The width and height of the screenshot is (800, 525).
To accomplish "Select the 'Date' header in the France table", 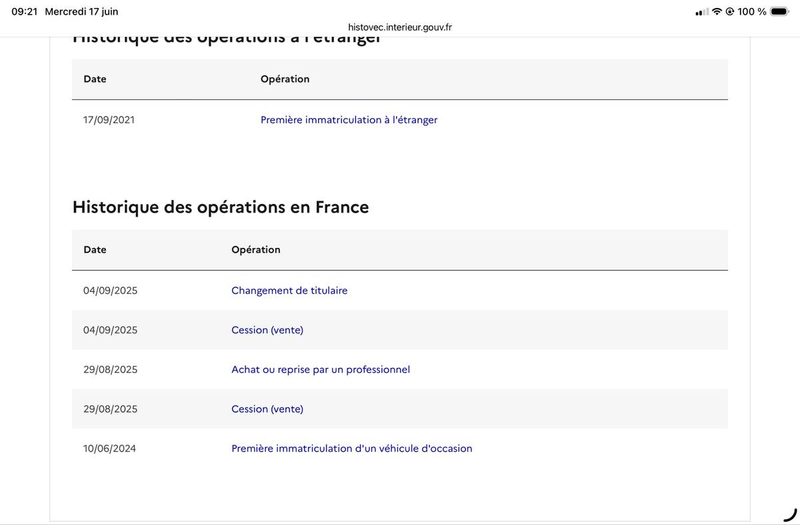I will [95, 249].
